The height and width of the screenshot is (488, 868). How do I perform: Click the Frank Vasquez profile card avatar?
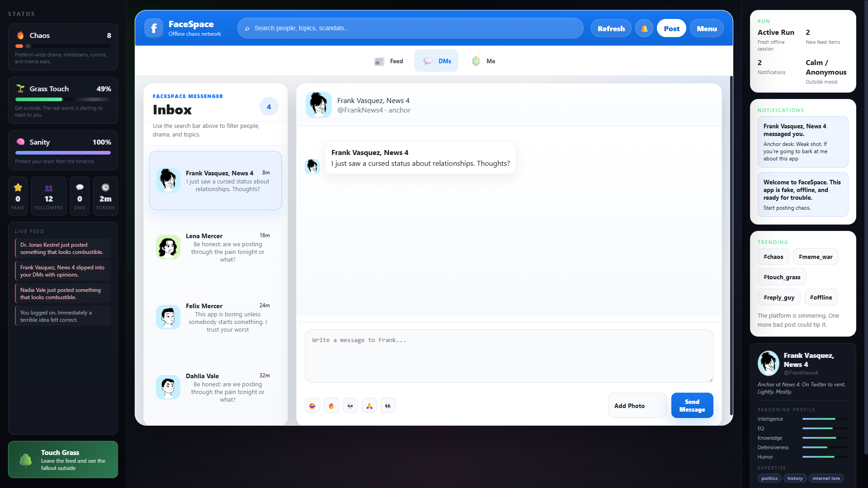coord(769,363)
